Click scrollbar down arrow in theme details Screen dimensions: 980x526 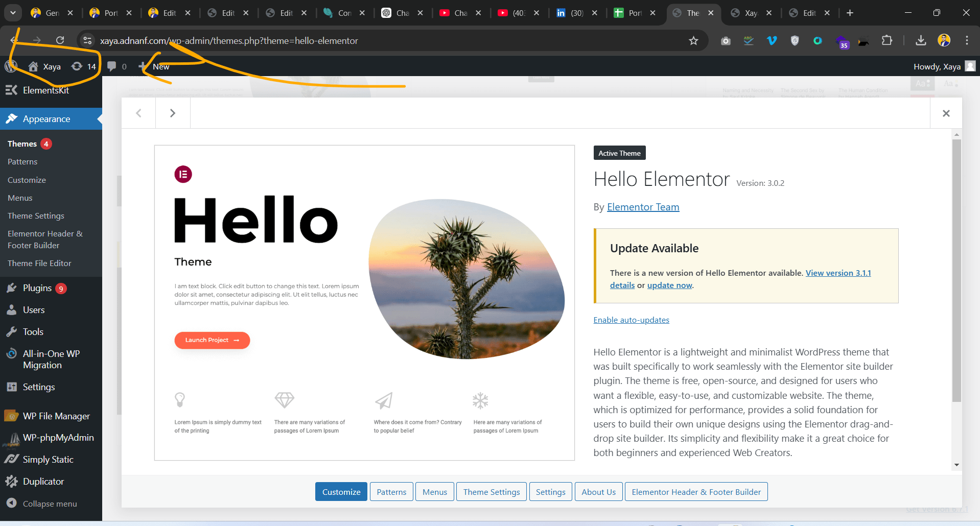[956, 465]
